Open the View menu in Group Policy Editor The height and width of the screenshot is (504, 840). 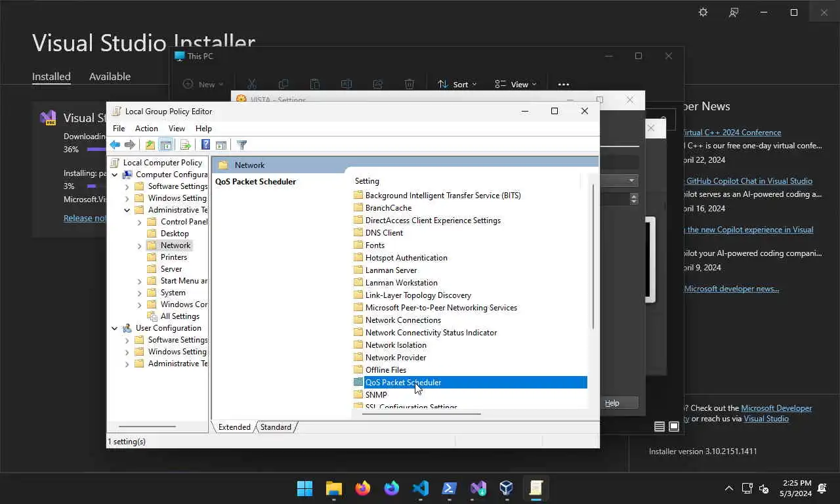pos(177,129)
